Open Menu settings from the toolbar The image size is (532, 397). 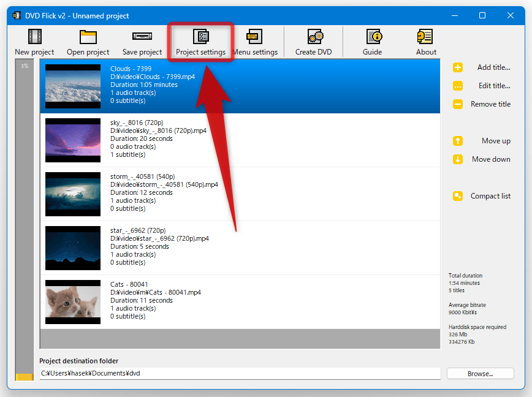point(255,42)
